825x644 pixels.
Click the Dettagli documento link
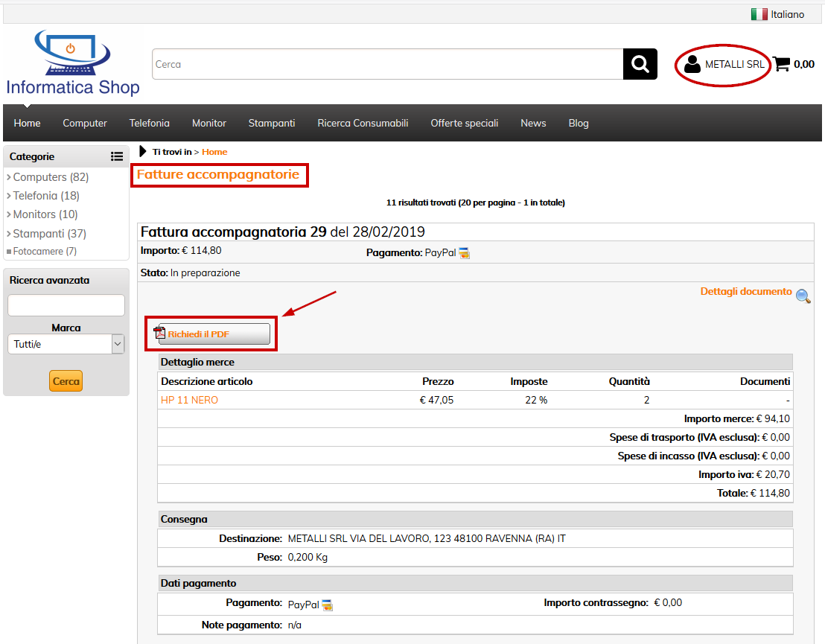[x=746, y=291]
